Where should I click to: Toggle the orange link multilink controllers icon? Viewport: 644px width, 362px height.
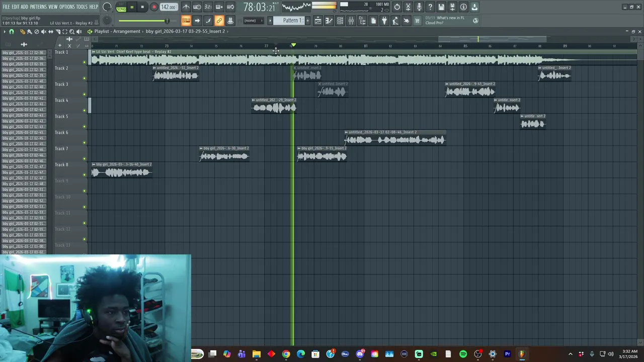click(x=219, y=21)
